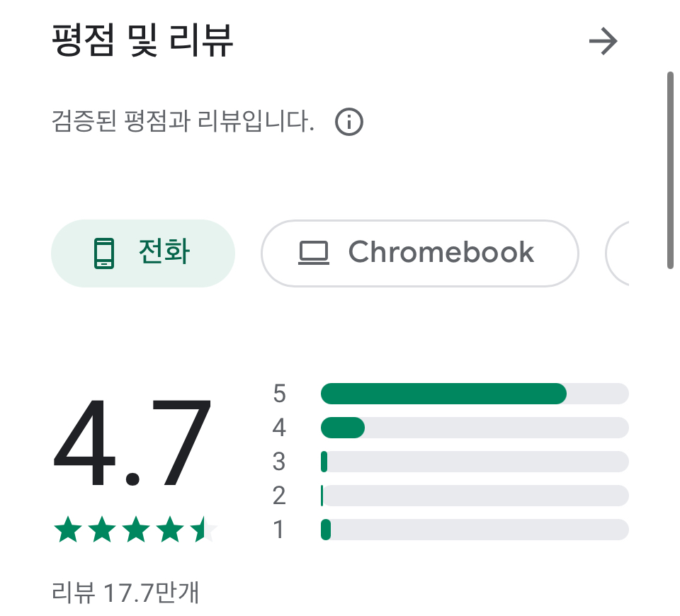The width and height of the screenshot is (680, 616).
Task: Select the partially visible third device chip
Action: click(617, 253)
